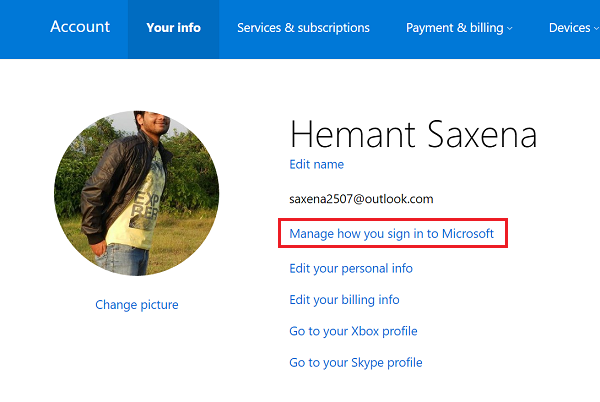Screen dimensions: 600x402
Task: Click the surname Saxena in the heading
Action: [477, 134]
